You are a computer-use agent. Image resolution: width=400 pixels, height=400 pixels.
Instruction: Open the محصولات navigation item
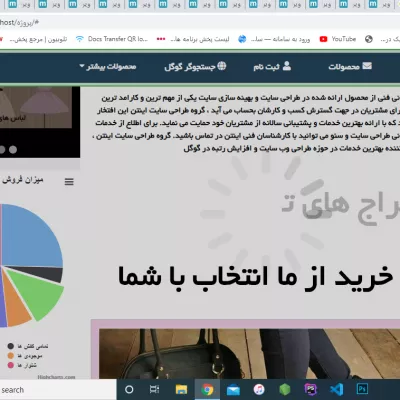click(350, 66)
